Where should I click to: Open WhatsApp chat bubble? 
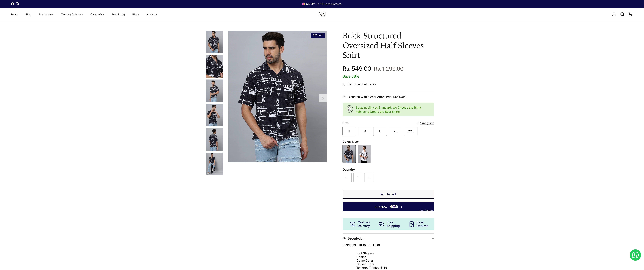pos(635,255)
